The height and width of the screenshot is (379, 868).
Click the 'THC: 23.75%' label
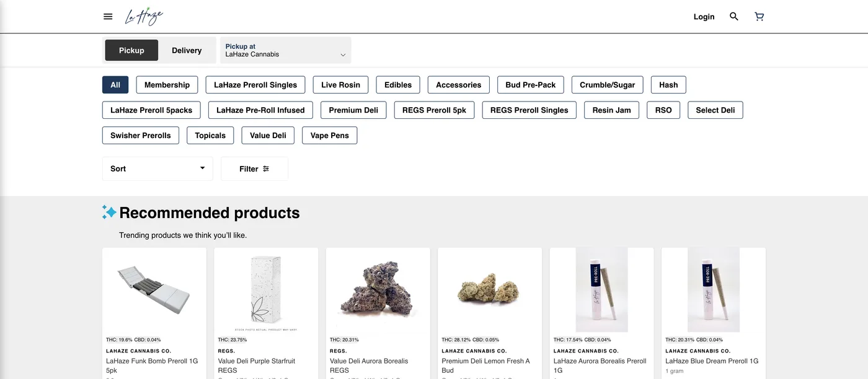click(x=232, y=339)
